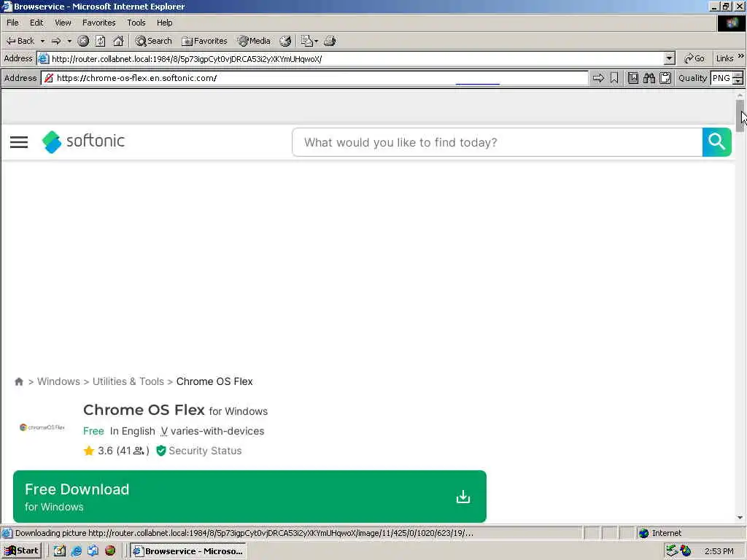Expand the IE address bar dropdown
The width and height of the screenshot is (747, 560).
(x=670, y=58)
